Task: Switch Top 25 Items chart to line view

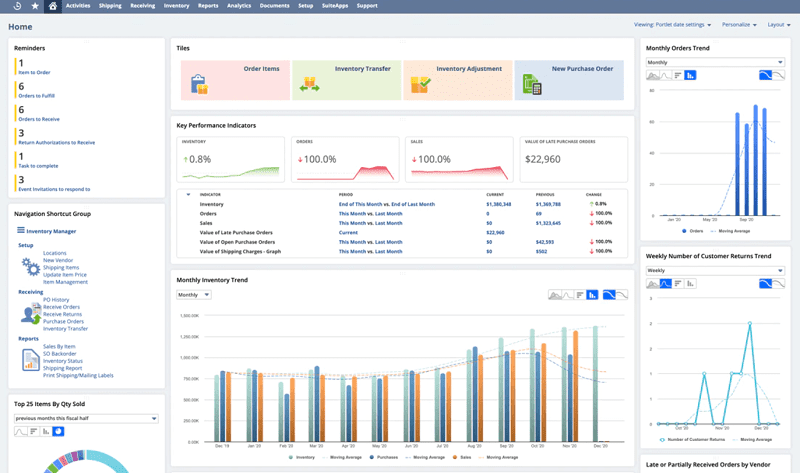Action: point(20,432)
